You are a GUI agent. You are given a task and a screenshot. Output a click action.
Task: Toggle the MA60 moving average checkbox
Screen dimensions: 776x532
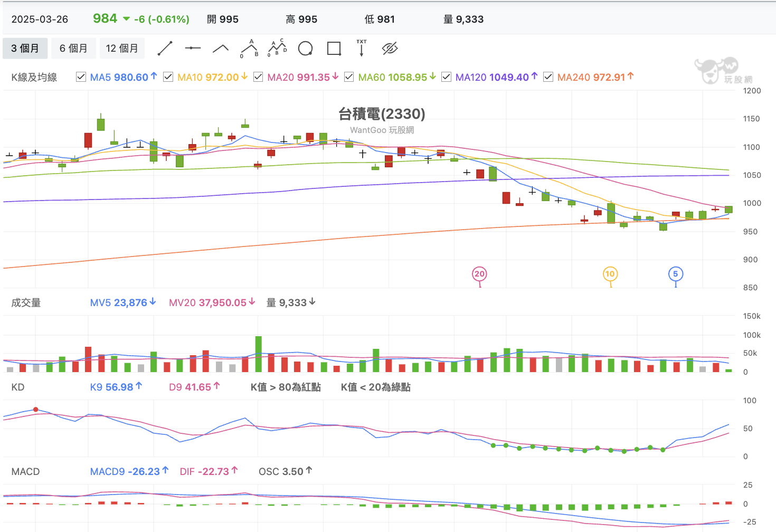coord(349,77)
